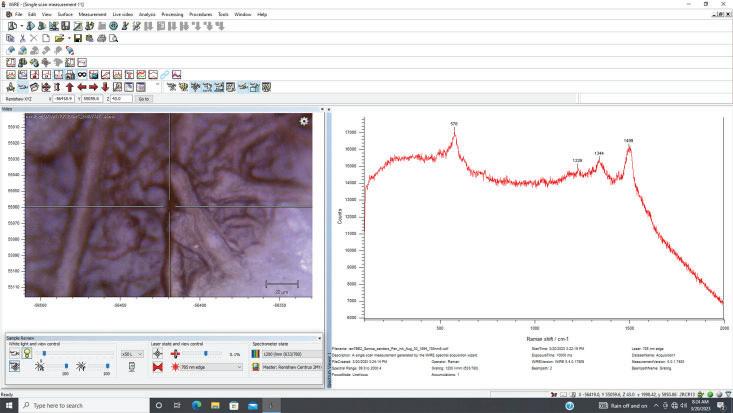This screenshot has height=413, width=733.
Task: Click Master: Renishaw Centrus detector field
Action: [292, 367]
